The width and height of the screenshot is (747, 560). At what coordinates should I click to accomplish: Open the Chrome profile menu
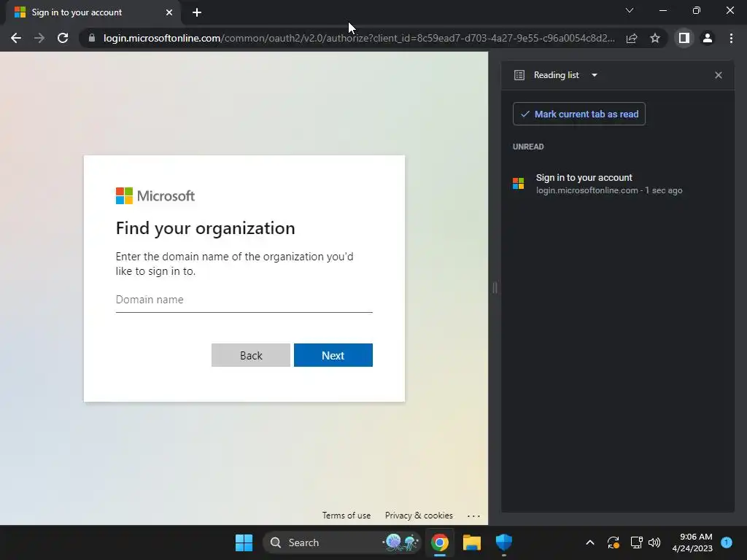[x=708, y=38]
